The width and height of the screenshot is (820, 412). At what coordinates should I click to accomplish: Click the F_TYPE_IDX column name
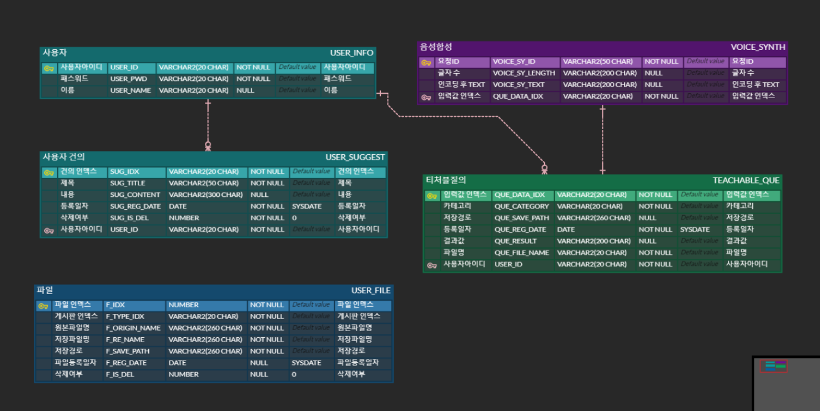[125, 316]
